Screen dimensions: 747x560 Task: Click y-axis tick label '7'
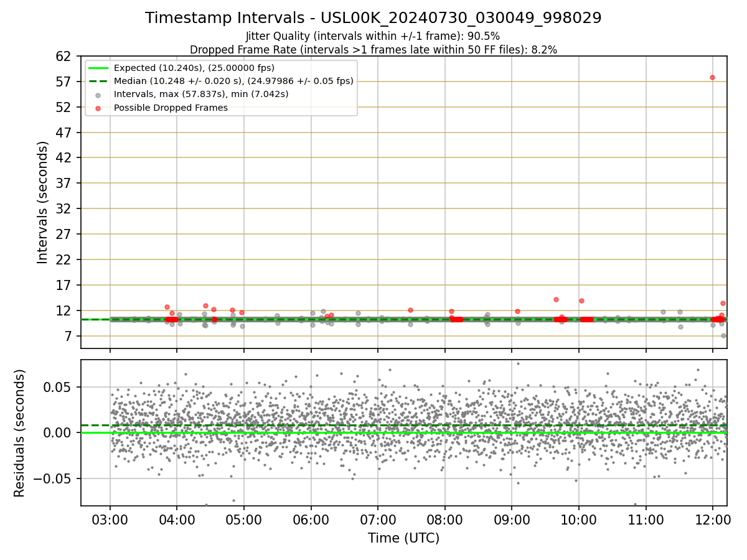click(69, 337)
